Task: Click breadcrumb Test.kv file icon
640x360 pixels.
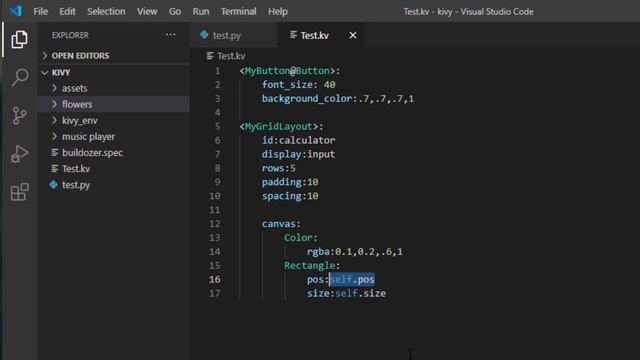Action: point(210,56)
